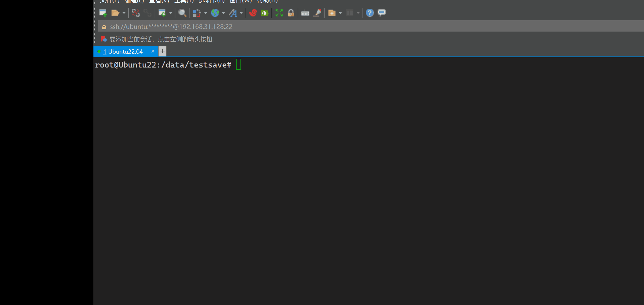Click the globe Encoding icon

(215, 13)
